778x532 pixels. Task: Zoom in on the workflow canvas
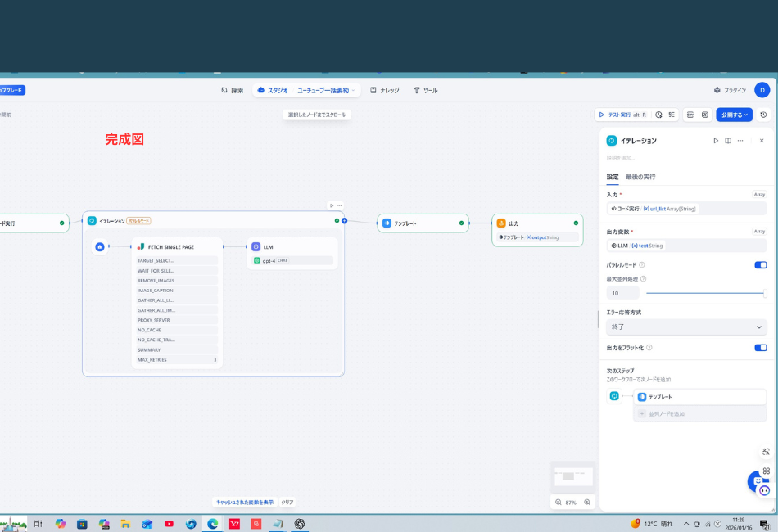587,503
